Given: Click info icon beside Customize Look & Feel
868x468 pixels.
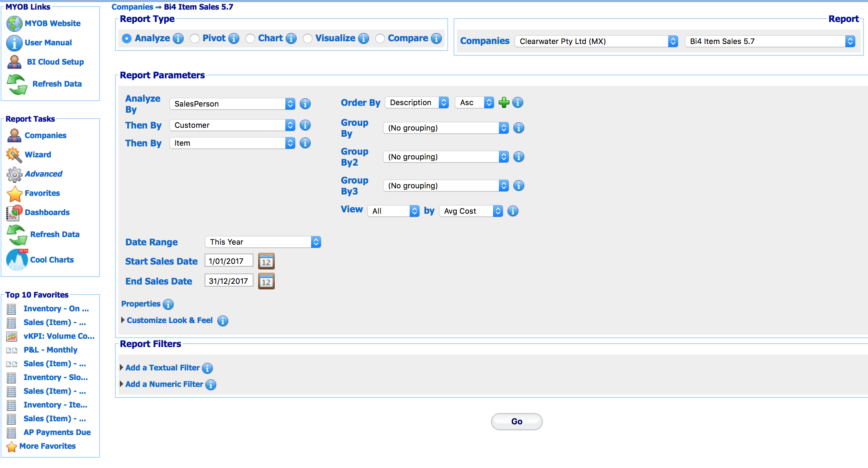Looking at the screenshot, I should [x=223, y=321].
